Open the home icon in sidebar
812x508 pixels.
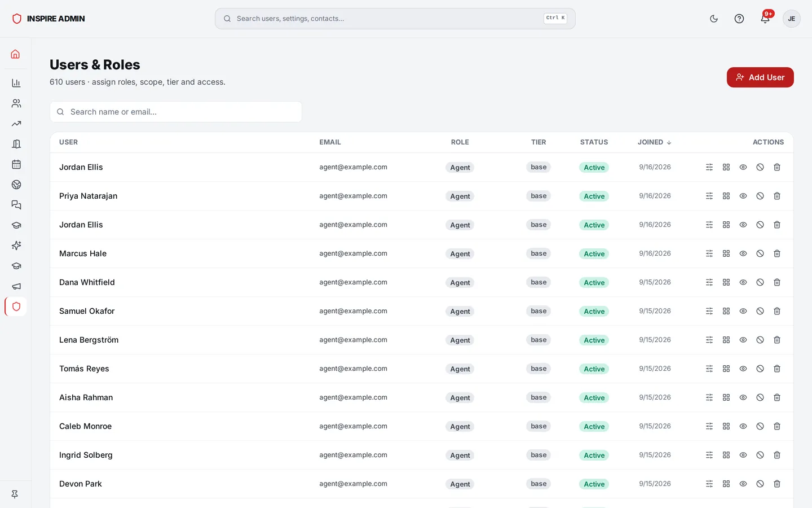pos(16,54)
